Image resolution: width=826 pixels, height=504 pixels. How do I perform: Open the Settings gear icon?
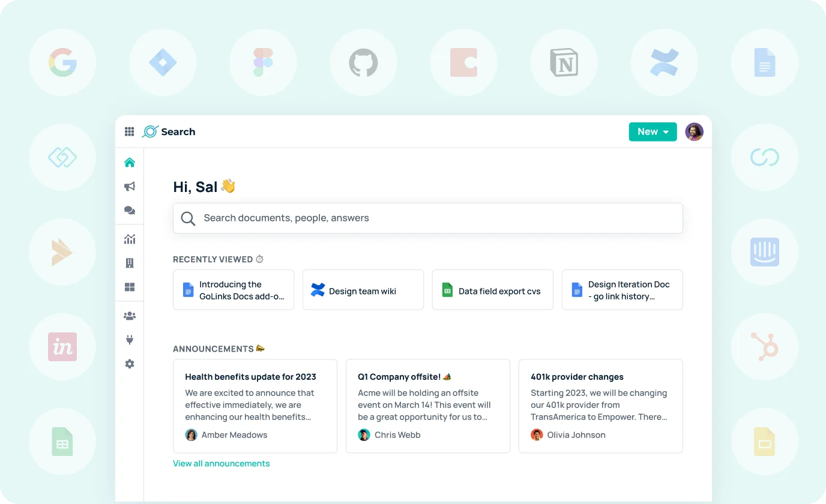(x=129, y=364)
